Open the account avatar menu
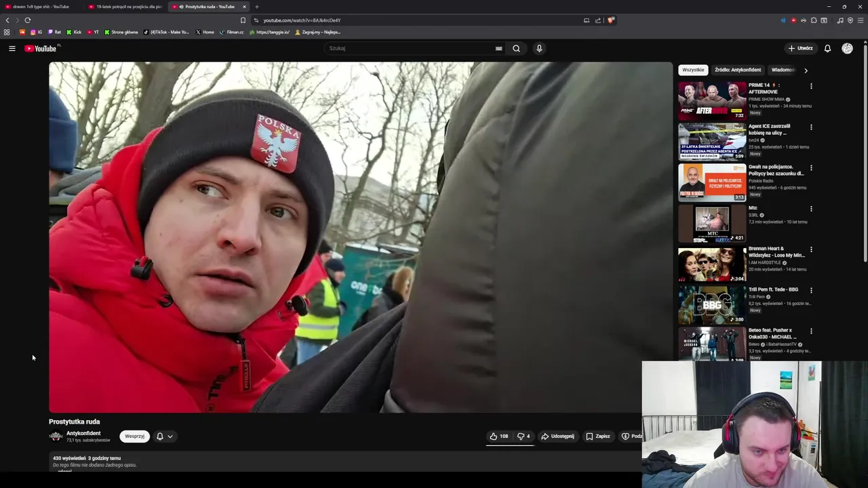 pos(847,48)
